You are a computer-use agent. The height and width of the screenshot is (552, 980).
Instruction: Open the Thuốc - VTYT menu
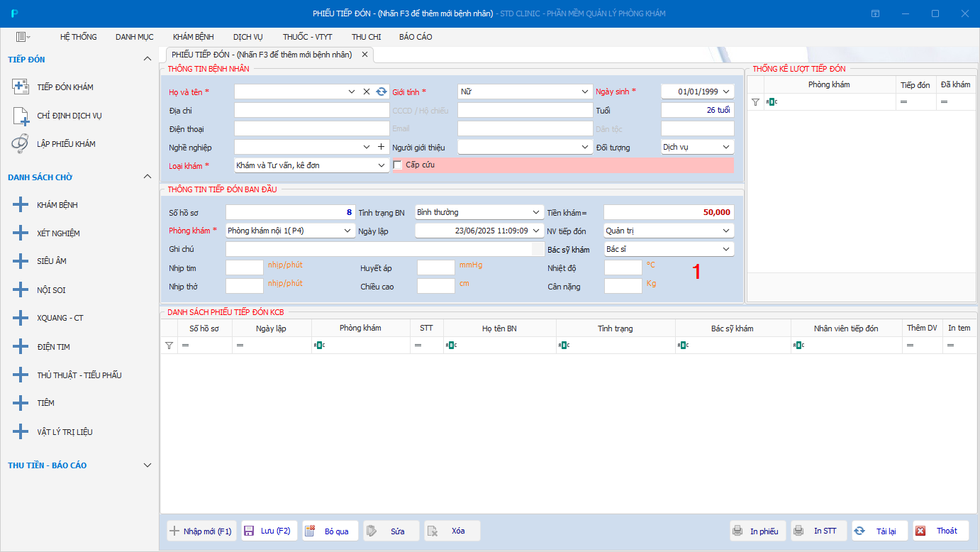(x=307, y=37)
